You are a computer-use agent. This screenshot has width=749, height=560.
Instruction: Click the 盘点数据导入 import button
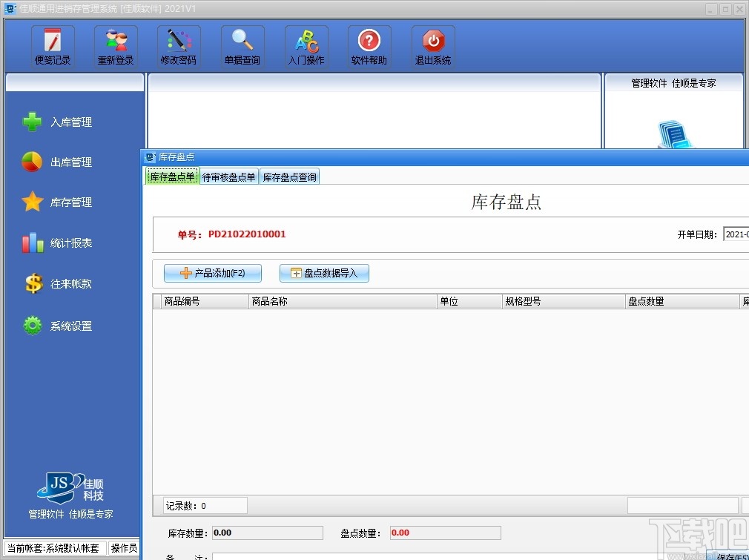pyautogui.click(x=324, y=273)
